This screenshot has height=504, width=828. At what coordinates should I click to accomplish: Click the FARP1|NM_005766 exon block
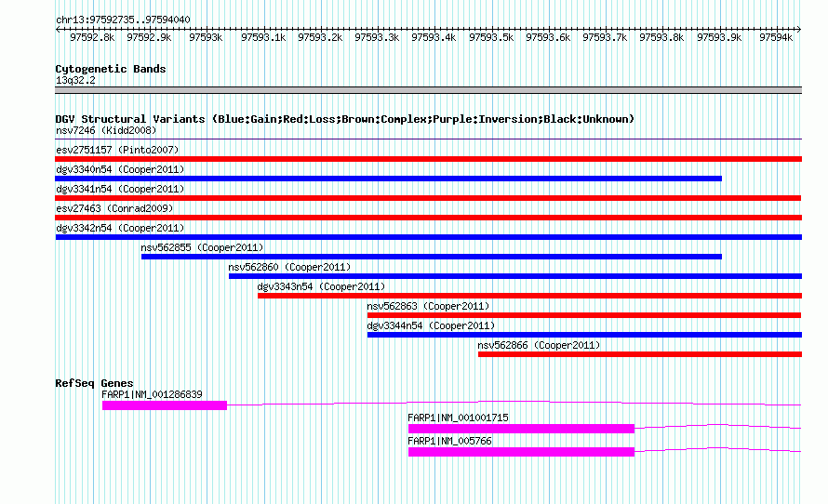tap(521, 452)
